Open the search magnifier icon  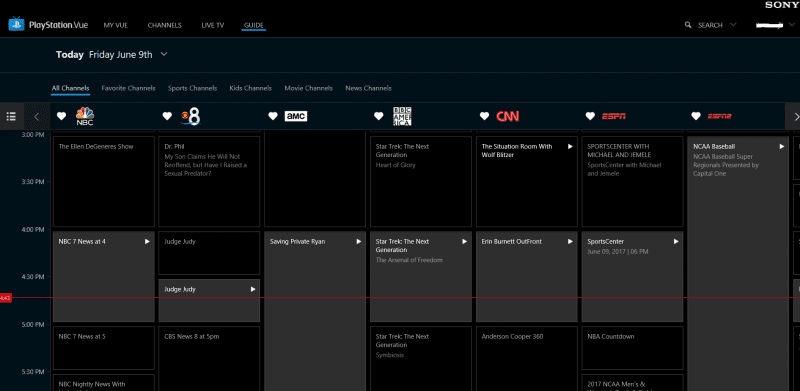[688, 25]
